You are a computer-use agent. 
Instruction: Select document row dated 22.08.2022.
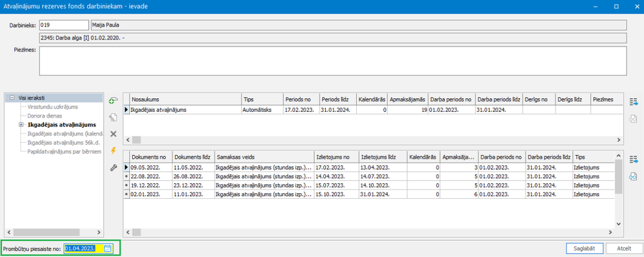[x=369, y=176]
